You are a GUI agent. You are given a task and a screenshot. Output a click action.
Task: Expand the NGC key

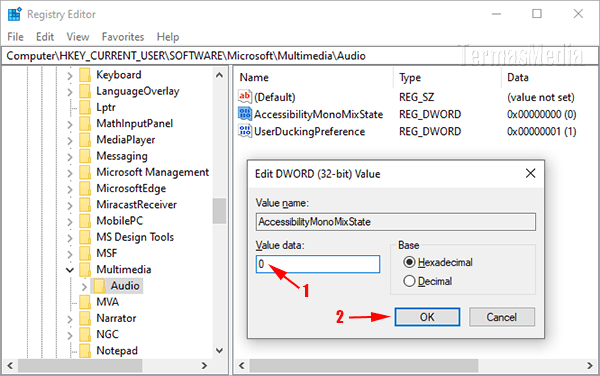(x=70, y=335)
